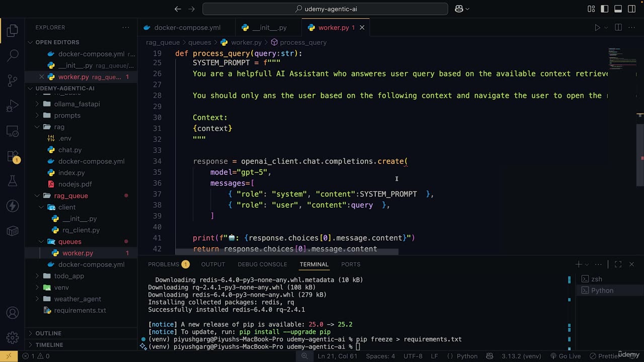This screenshot has width=644, height=362.
Task: Open the Explorer view in activity bar
Action: [13, 31]
